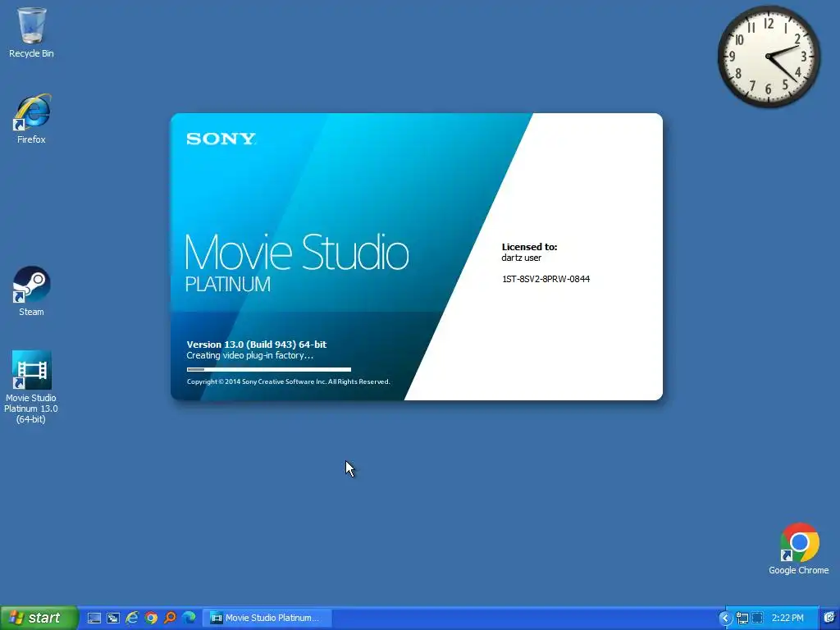Screen dimensions: 840x630
Task: Click Show Desktop in quick launch
Action: click(94, 619)
